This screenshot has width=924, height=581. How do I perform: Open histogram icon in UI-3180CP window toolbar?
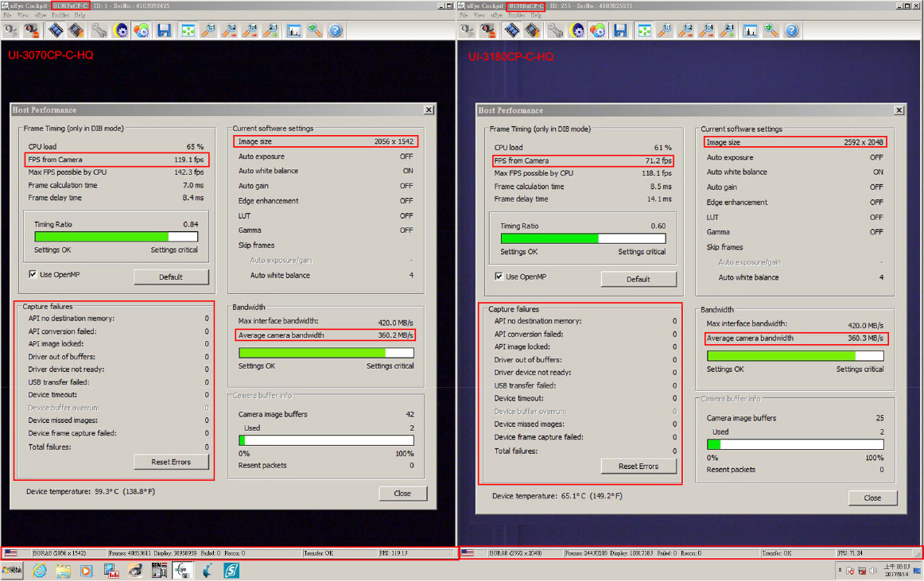(x=750, y=31)
